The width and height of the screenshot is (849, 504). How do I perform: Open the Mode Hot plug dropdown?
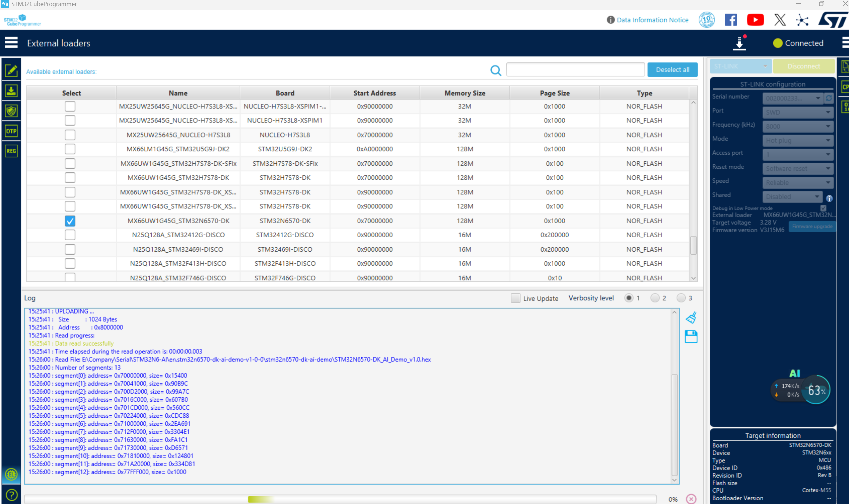pos(797,140)
